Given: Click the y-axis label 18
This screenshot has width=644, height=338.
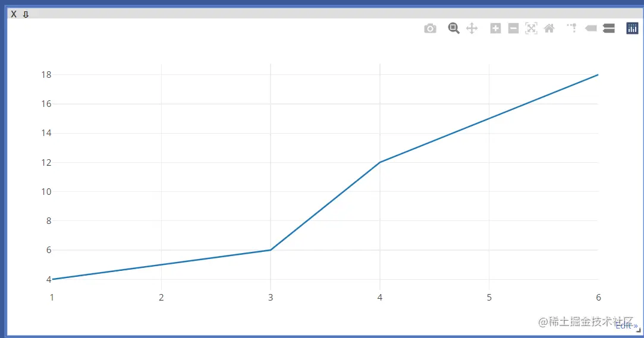Looking at the screenshot, I should [x=46, y=75].
